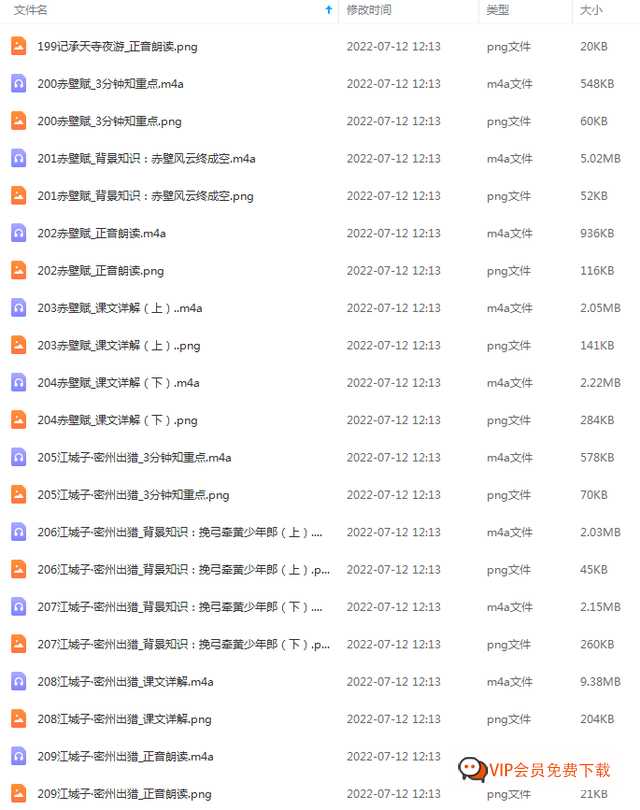This screenshot has width=640, height=810.
Task: Open file 207江城子 背景知识(下) png
Action: (183, 644)
